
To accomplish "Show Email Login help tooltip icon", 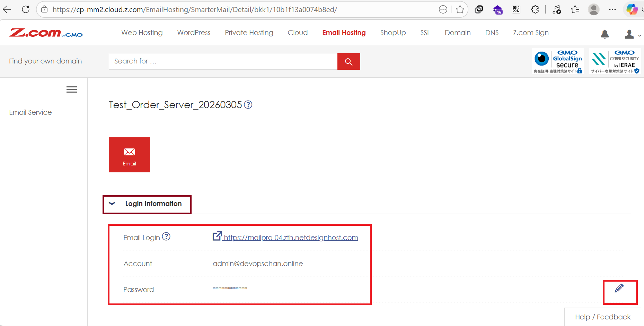I will pos(166,237).
